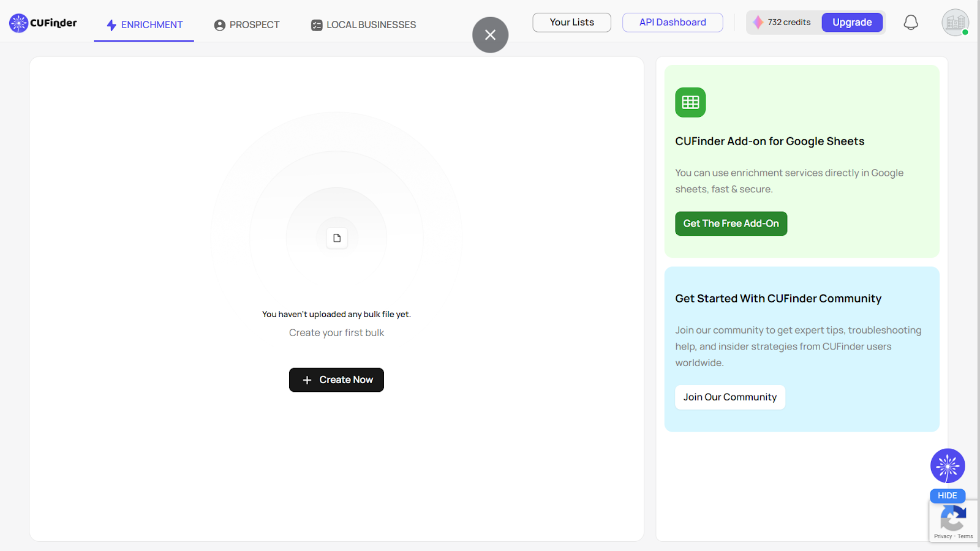This screenshot has width=980, height=551.
Task: Click Join Our Community
Action: [730, 397]
